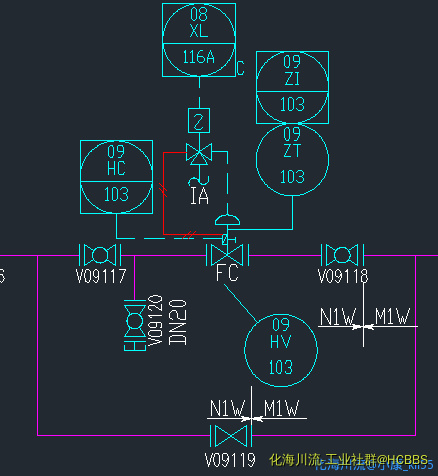Select the 09 ZI 103 instrument bubble

click(292, 87)
